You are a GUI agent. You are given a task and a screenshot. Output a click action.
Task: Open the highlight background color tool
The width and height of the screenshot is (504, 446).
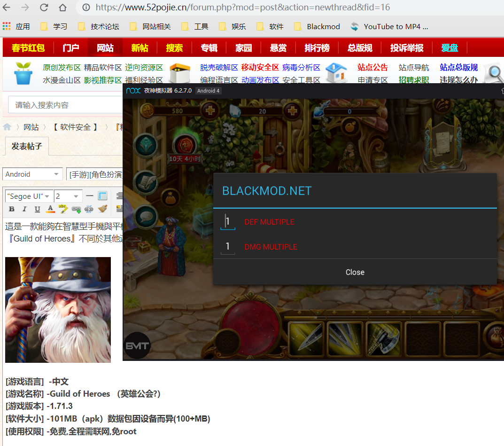pyautogui.click(x=63, y=209)
